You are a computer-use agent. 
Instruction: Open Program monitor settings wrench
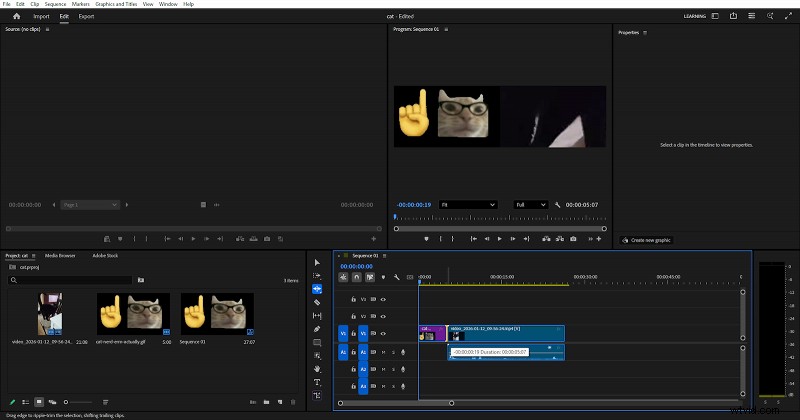pyautogui.click(x=557, y=205)
